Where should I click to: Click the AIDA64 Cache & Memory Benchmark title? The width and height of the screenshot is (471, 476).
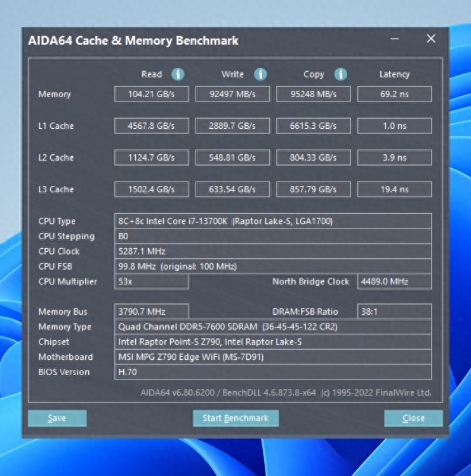pos(133,41)
